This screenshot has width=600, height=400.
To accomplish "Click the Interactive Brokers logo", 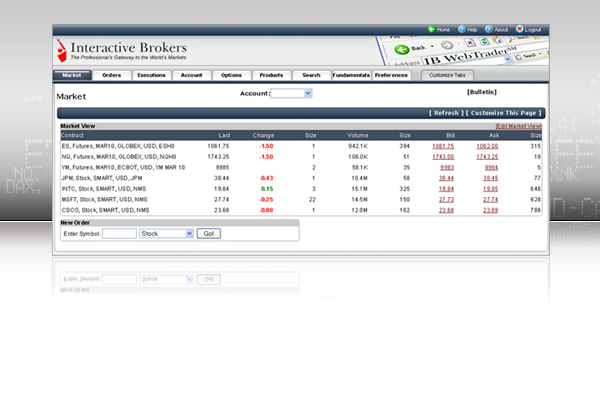I will pos(122,51).
